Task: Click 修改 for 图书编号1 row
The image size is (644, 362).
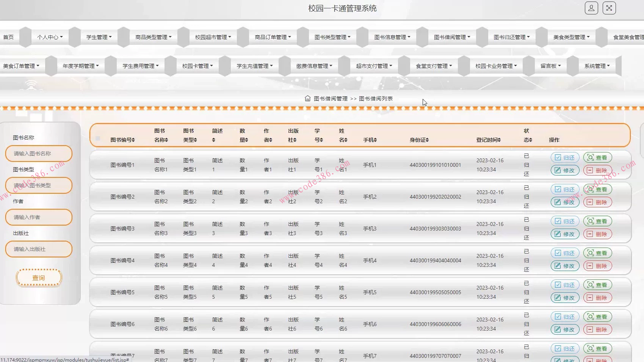Action: (x=565, y=171)
